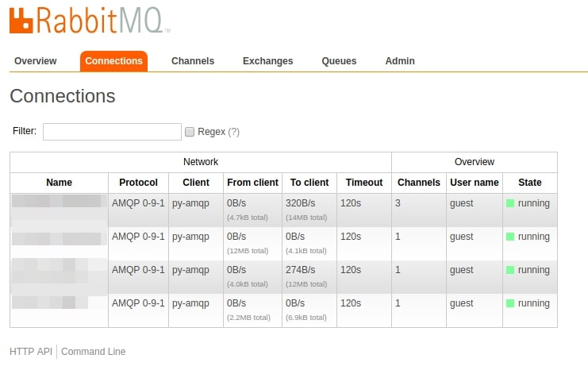Open the Overview tab

[35, 61]
